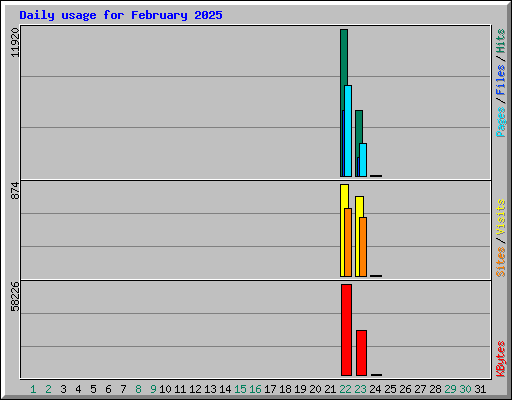The height and width of the screenshot is (400, 512).
Task: Click day 26 on the x-axis
Action: point(405,389)
